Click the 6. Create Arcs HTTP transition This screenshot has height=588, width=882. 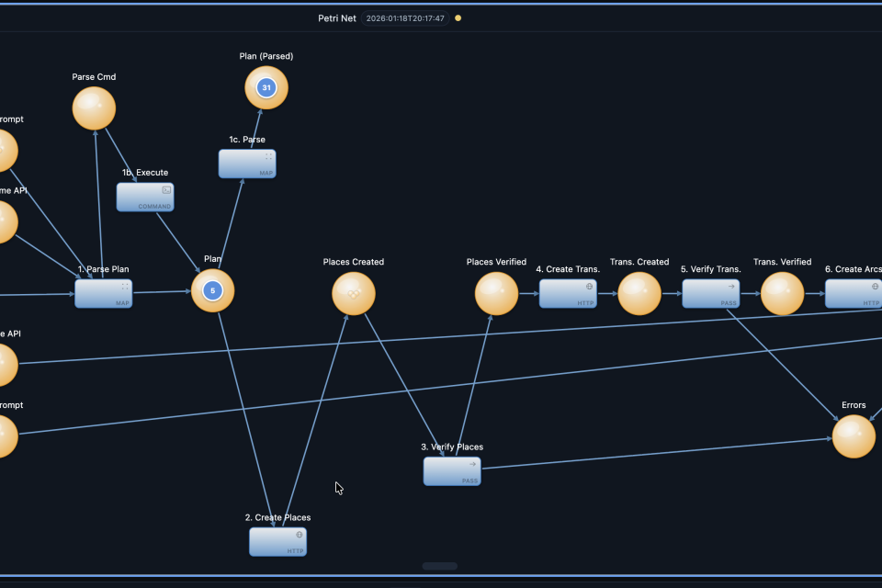pyautogui.click(x=854, y=293)
